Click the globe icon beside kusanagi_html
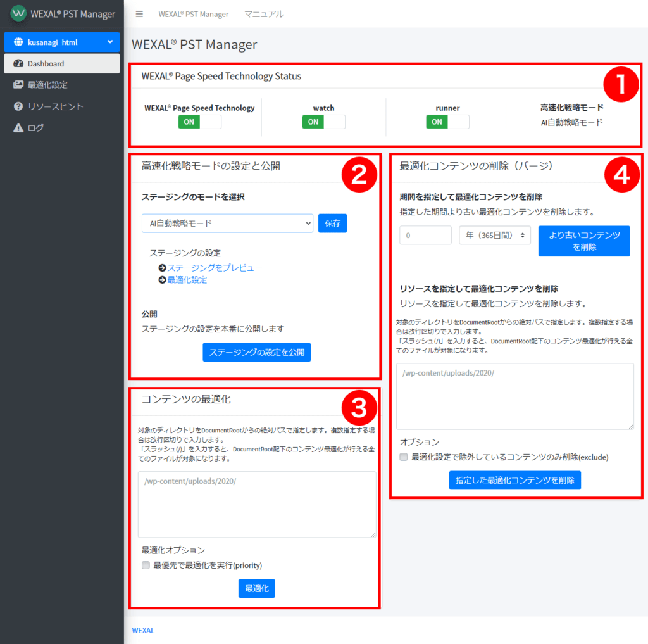This screenshot has width=648, height=644. 18,42
